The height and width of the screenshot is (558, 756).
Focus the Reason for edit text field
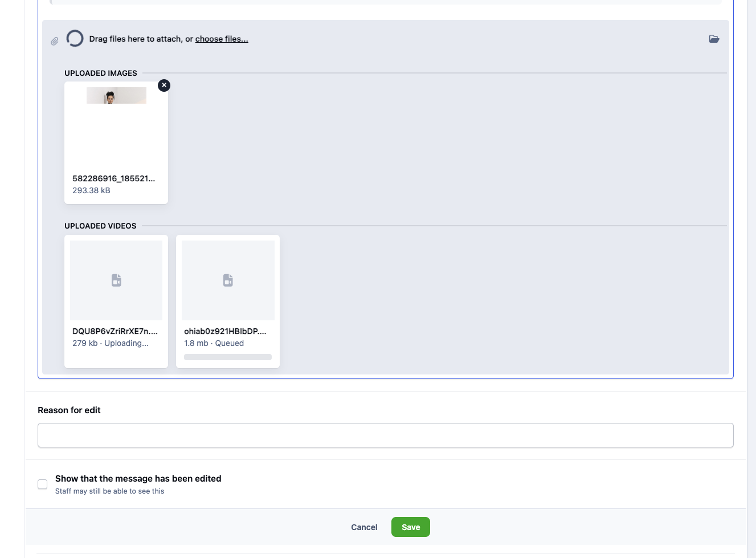[385, 435]
